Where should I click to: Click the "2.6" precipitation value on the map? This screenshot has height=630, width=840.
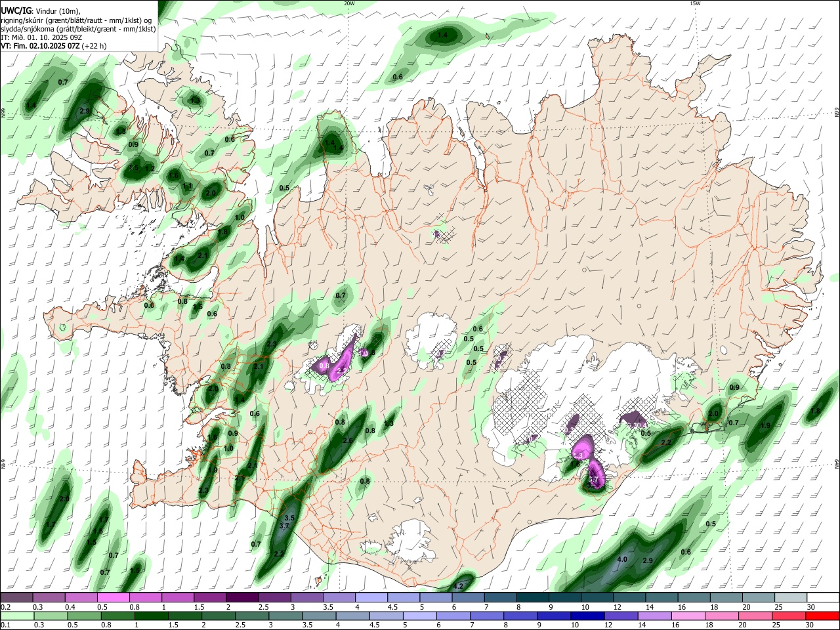[348, 440]
